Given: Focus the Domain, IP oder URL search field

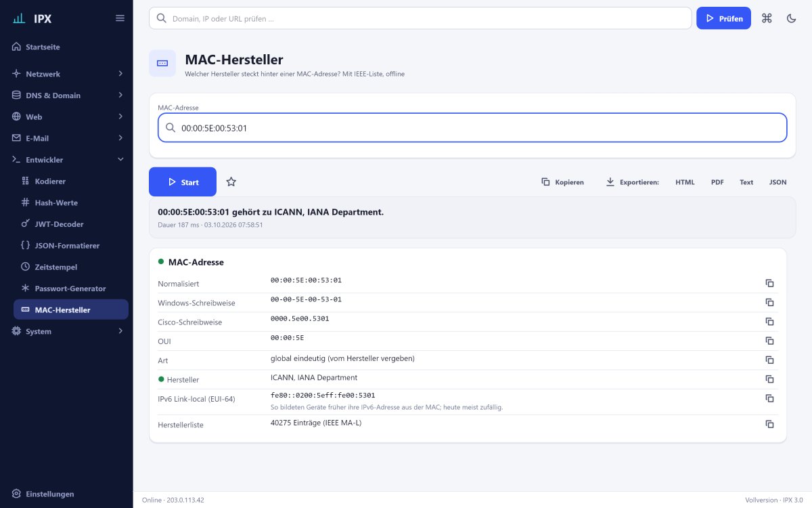Looking at the screenshot, I should [420, 18].
